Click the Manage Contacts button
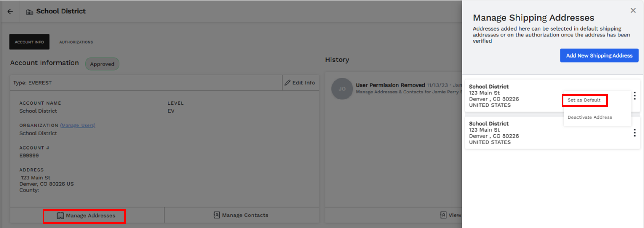644x228 pixels. tap(241, 215)
